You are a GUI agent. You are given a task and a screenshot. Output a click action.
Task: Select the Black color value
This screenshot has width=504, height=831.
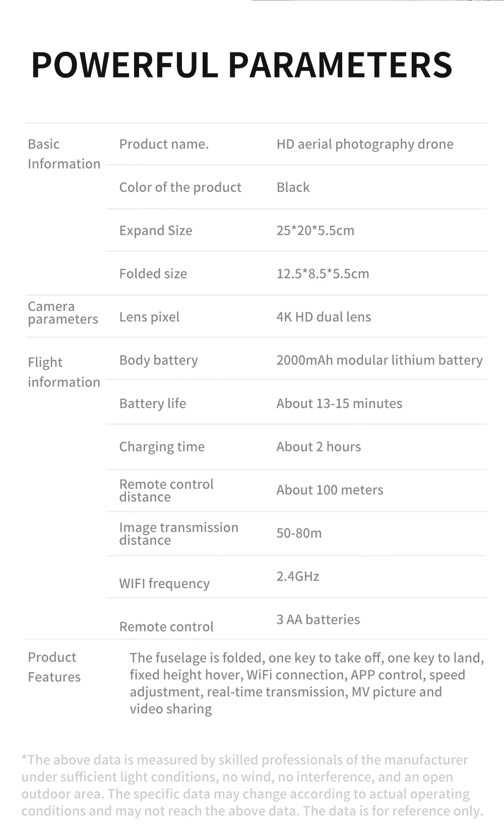tap(293, 187)
